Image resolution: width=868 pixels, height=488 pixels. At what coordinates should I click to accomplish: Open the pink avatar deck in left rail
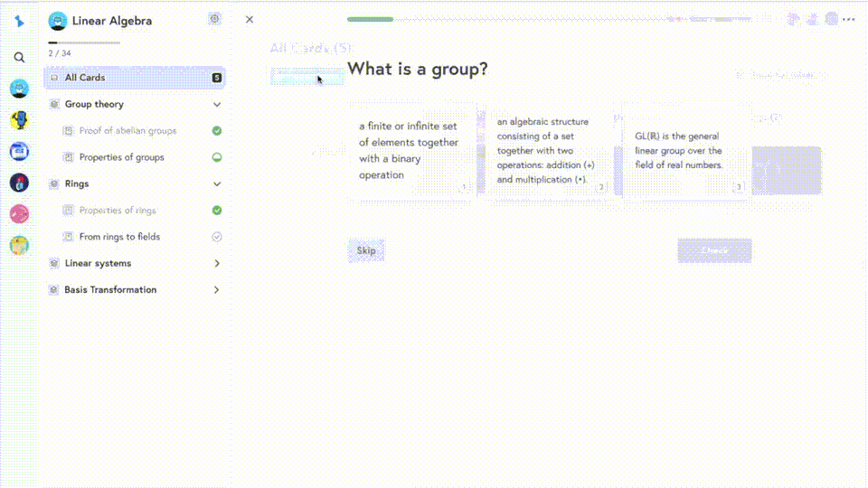coord(19,213)
